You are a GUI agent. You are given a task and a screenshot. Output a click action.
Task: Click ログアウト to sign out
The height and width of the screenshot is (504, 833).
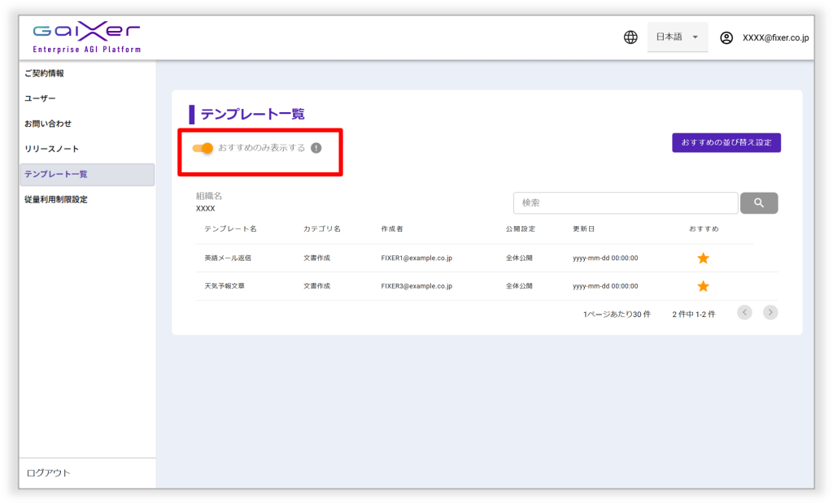49,472
